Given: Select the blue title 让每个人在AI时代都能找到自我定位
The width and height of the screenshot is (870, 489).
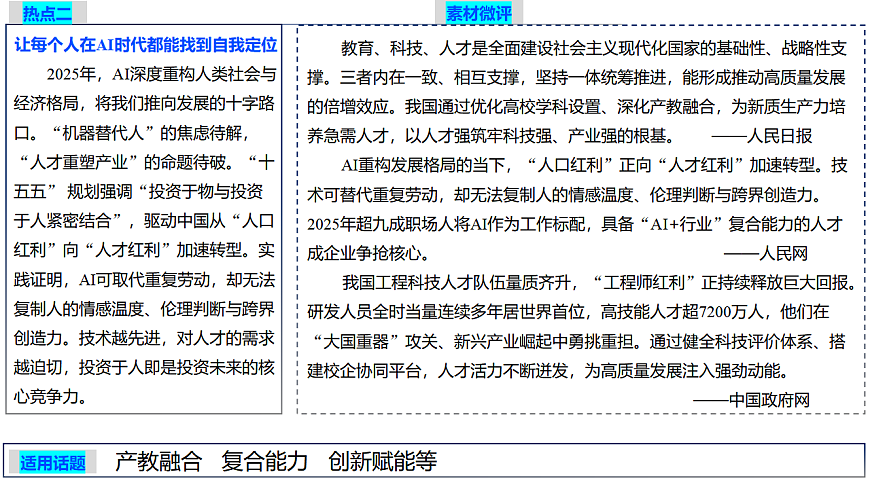Looking at the screenshot, I should click(147, 47).
